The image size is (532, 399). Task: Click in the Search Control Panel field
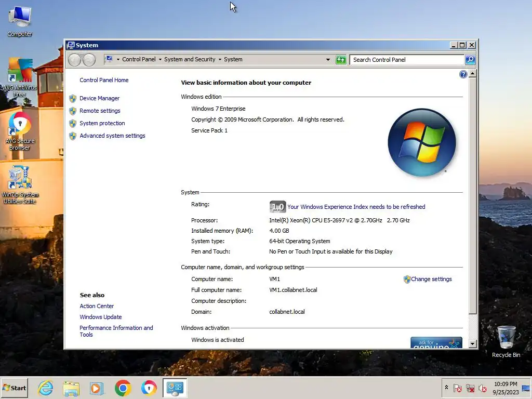pos(407,60)
